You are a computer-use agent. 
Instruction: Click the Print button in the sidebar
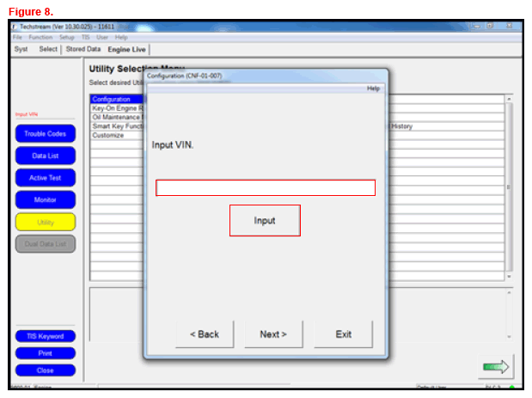point(46,353)
